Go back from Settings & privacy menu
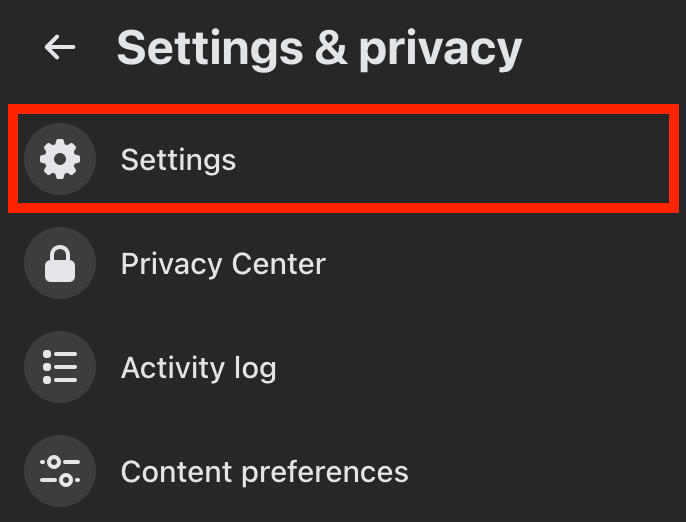 [60, 47]
